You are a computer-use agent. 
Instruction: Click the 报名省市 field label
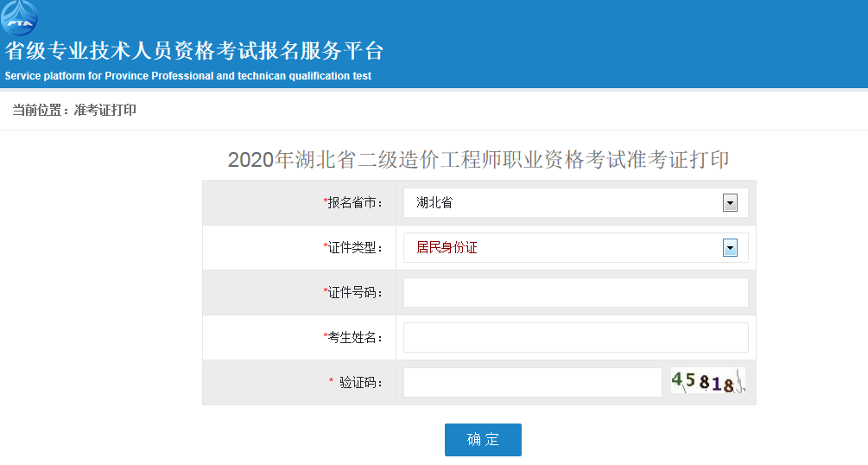[353, 203]
